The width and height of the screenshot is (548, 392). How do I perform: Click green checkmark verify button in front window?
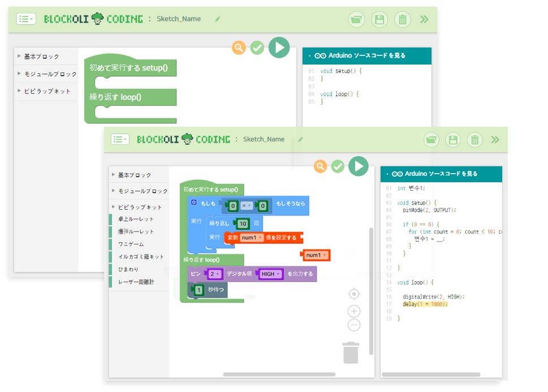pyautogui.click(x=338, y=166)
